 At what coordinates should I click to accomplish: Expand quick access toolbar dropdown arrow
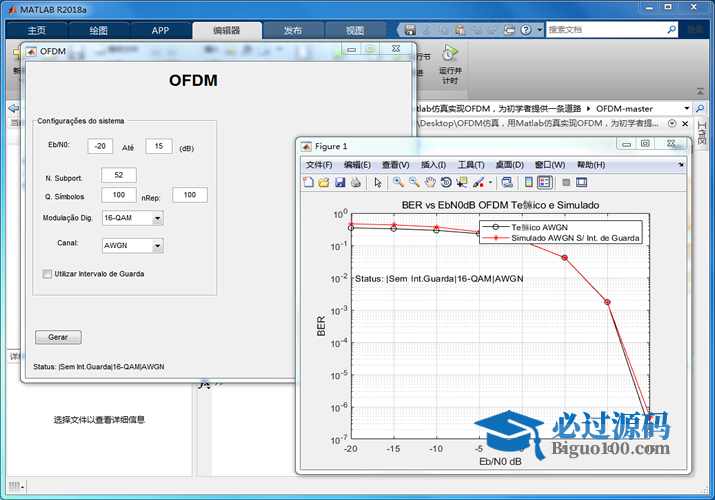coord(539,30)
